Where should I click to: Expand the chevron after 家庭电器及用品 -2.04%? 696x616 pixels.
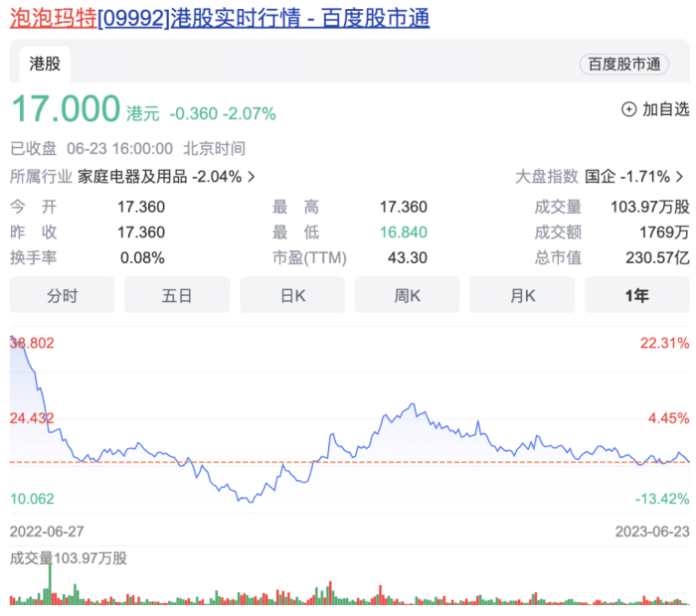click(252, 177)
